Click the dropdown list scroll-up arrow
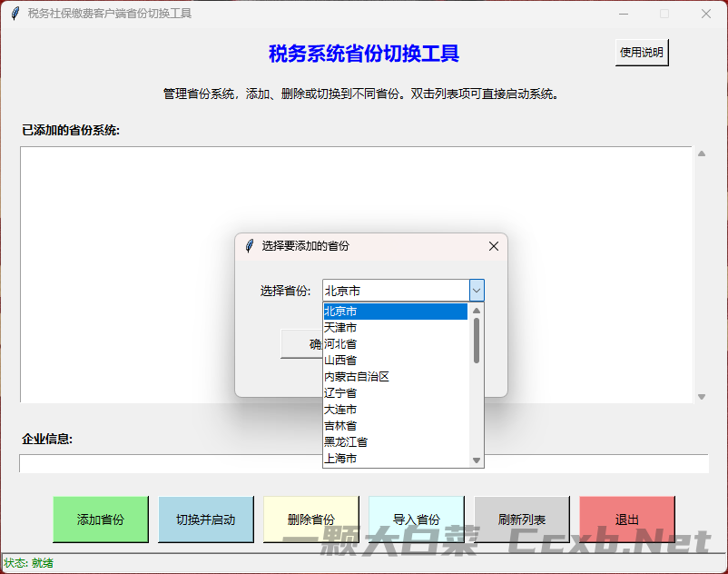The width and height of the screenshot is (728, 574). tap(477, 312)
